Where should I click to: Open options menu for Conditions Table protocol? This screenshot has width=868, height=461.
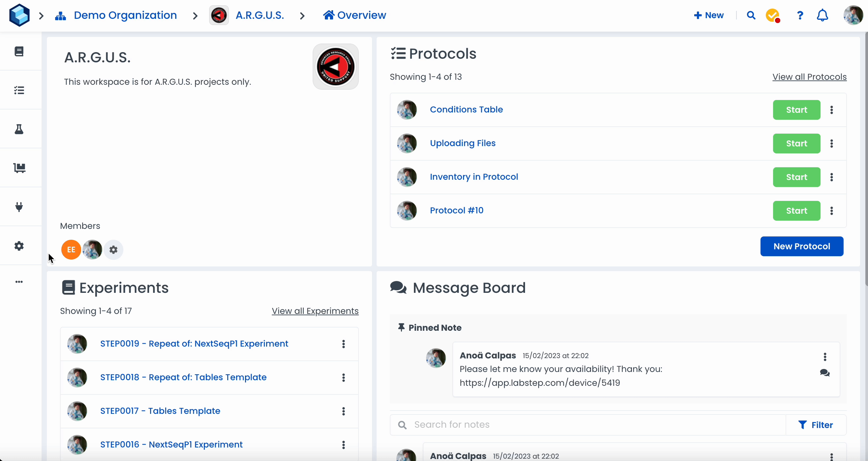[x=832, y=110]
